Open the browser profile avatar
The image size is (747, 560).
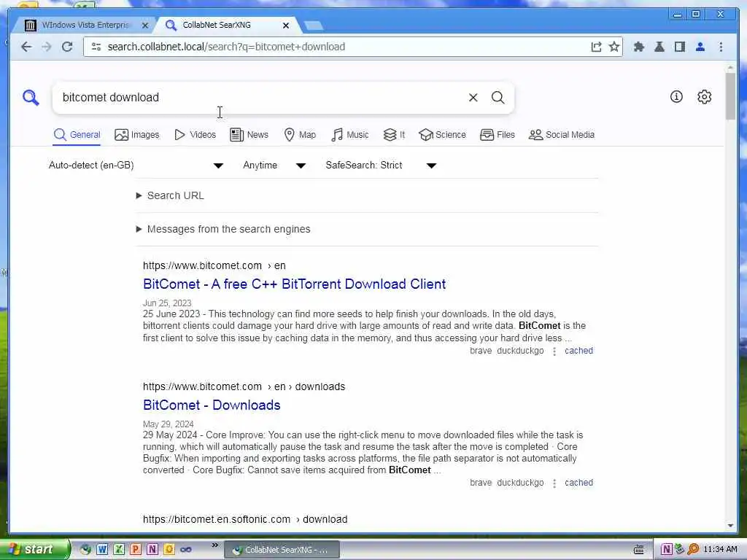(x=700, y=47)
